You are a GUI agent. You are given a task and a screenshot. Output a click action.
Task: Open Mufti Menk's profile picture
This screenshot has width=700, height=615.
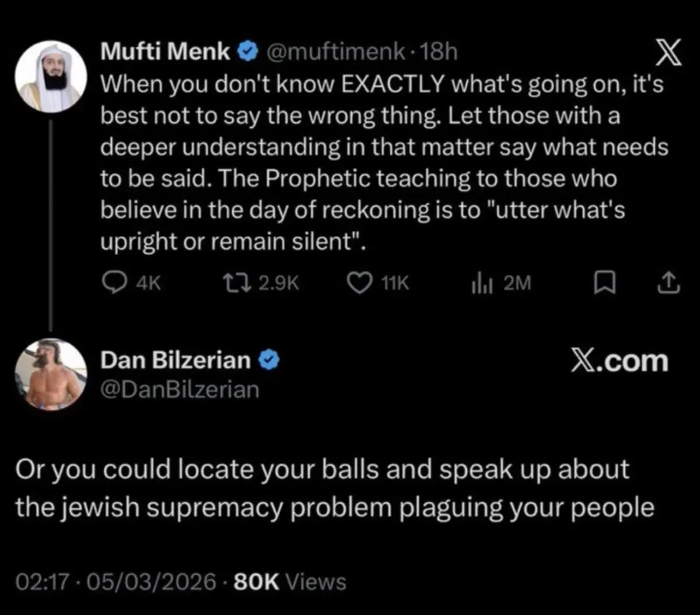click(x=50, y=76)
